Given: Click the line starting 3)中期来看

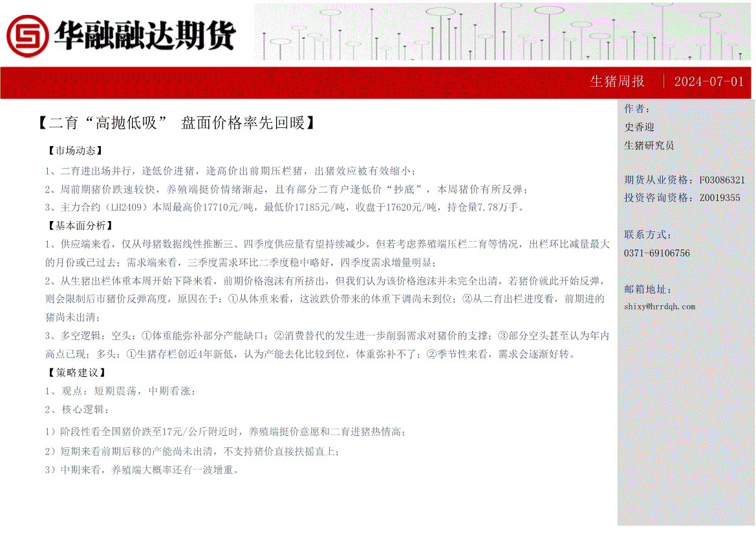Looking at the screenshot, I should click(142, 469).
